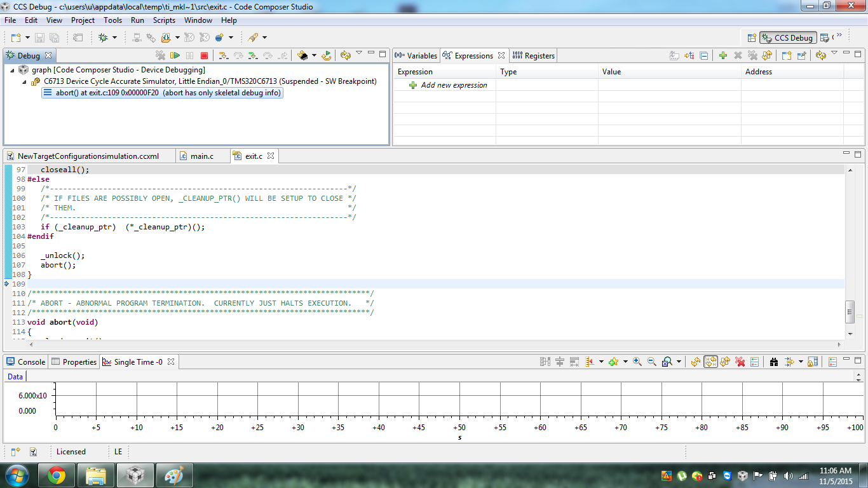Click the editor vertical scrollbar thumb
This screenshot has height=488, width=868.
point(850,311)
